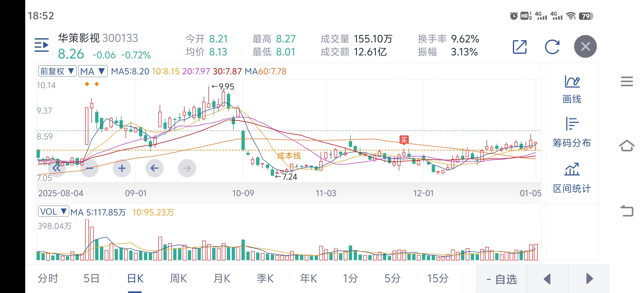The image size is (644, 293).
Task: Zoom in chart with plus button
Action: pos(122,168)
